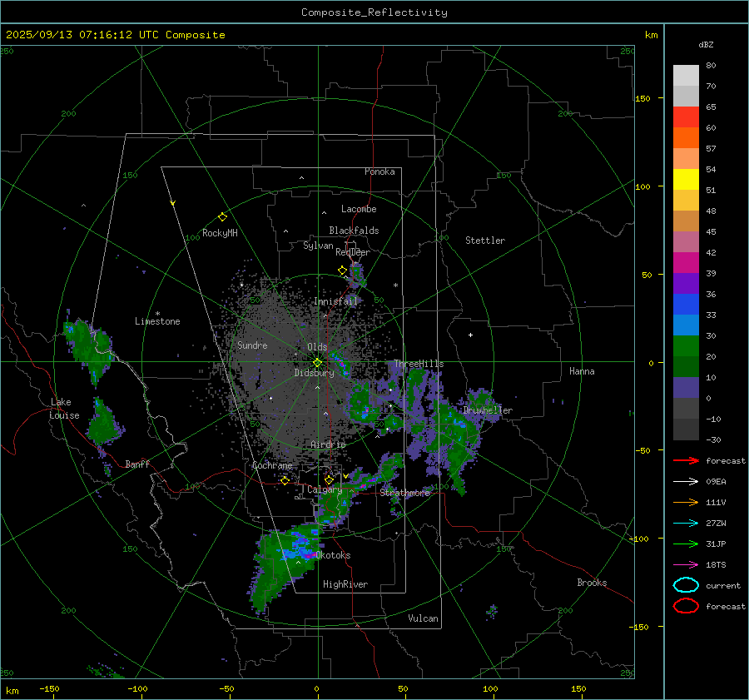Click the Didsbury label
The width and height of the screenshot is (749, 700).
click(314, 373)
